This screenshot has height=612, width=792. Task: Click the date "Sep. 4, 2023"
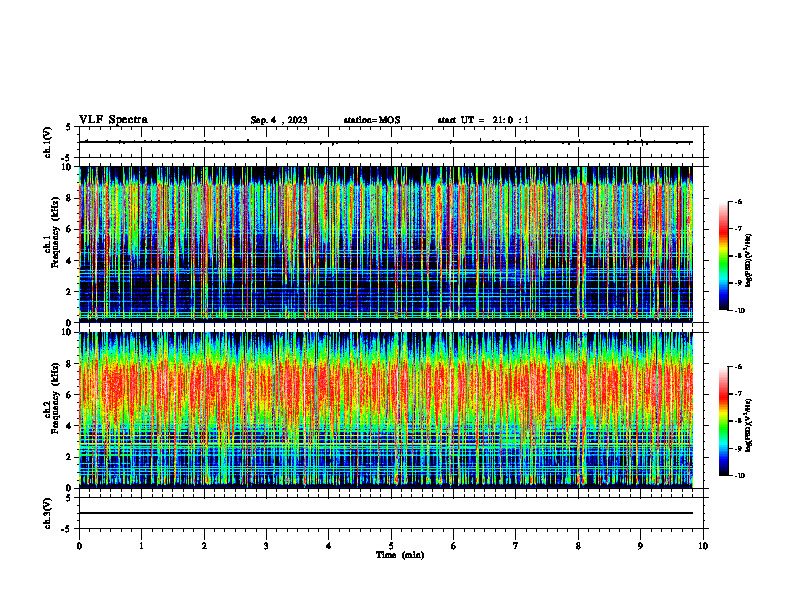(279, 120)
